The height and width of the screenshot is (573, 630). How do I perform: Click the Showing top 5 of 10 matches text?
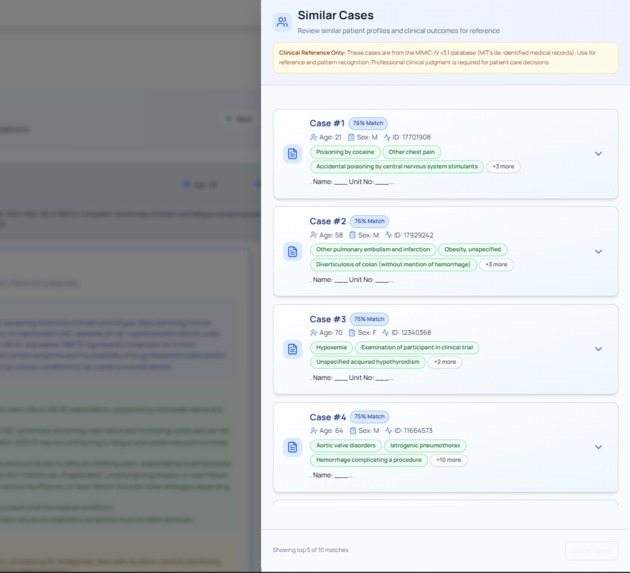[x=311, y=550]
